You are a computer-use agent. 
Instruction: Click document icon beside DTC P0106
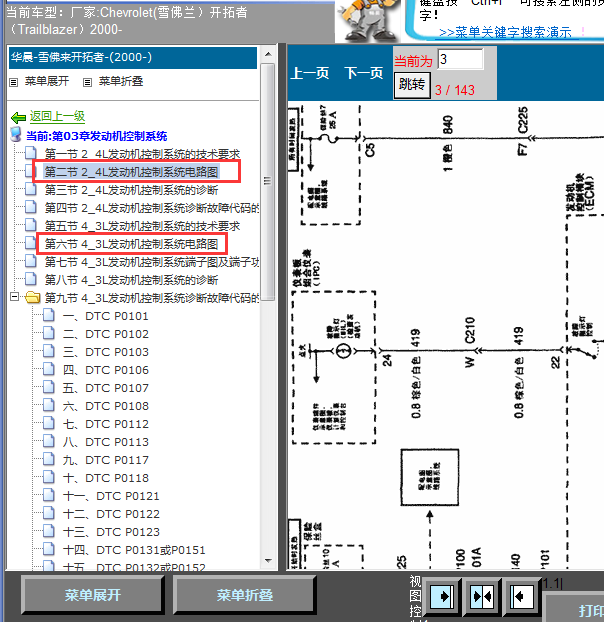pos(49,369)
